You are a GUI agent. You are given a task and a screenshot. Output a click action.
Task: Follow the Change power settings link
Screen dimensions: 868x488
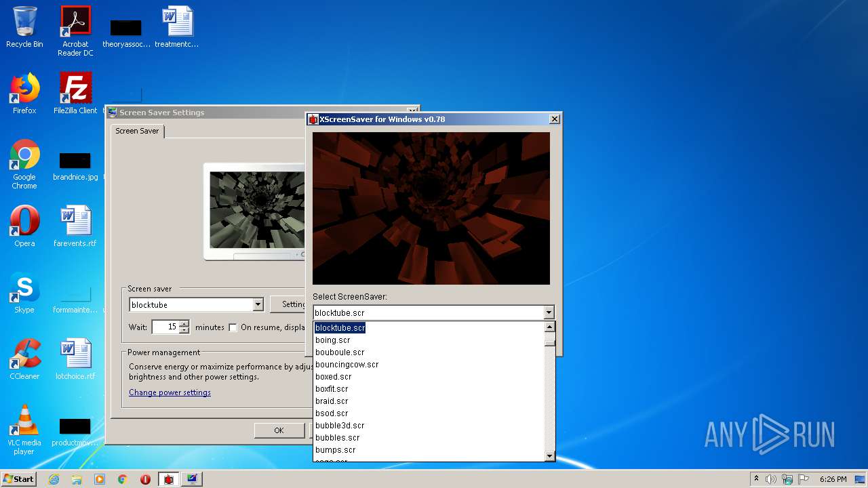(x=170, y=392)
